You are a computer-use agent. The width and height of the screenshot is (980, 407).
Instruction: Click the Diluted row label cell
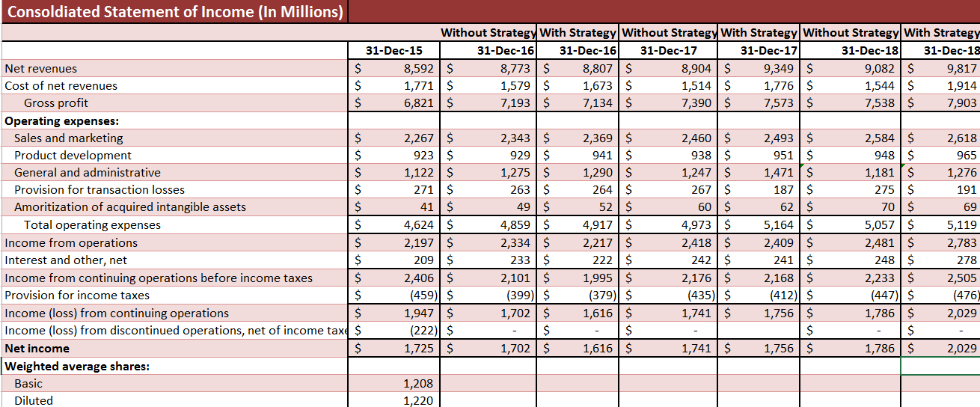(x=34, y=400)
